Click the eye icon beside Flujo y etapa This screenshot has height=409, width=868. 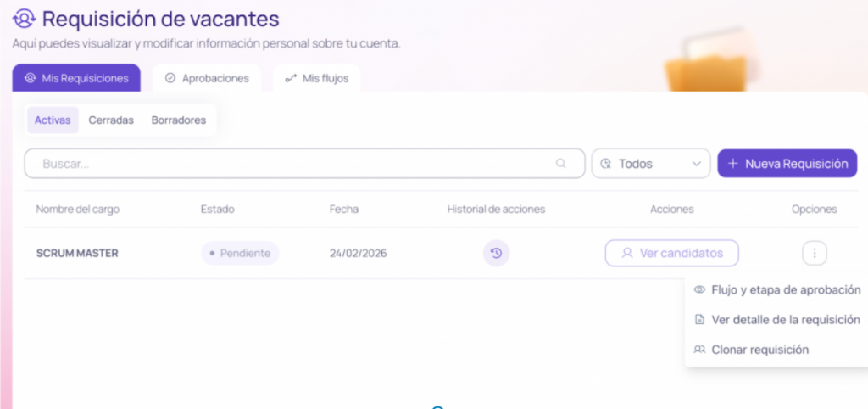[699, 290]
